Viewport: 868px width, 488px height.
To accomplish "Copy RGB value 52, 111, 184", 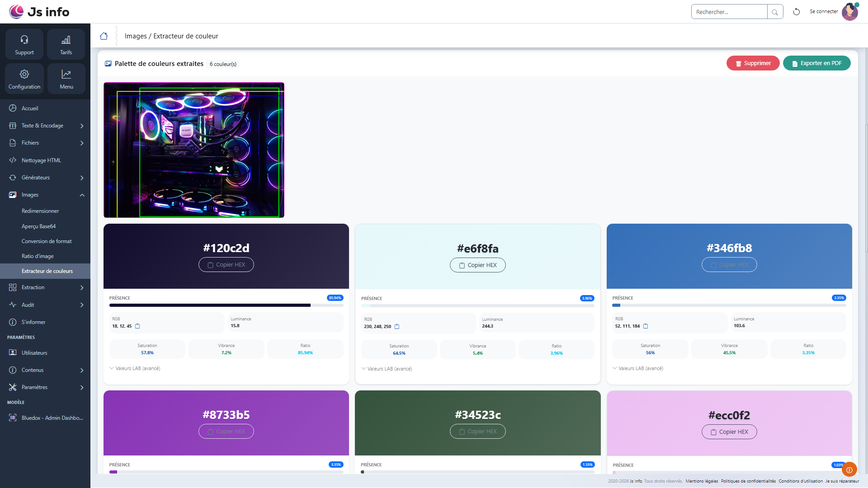I will 646,326.
